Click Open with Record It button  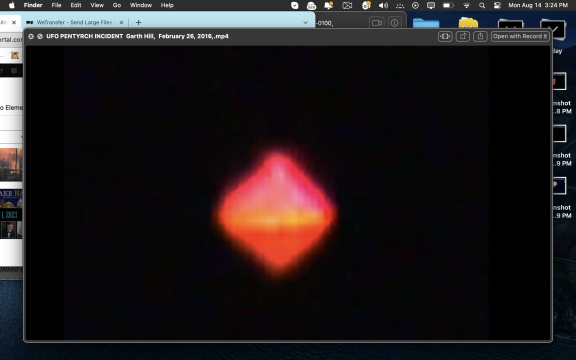coord(520,36)
